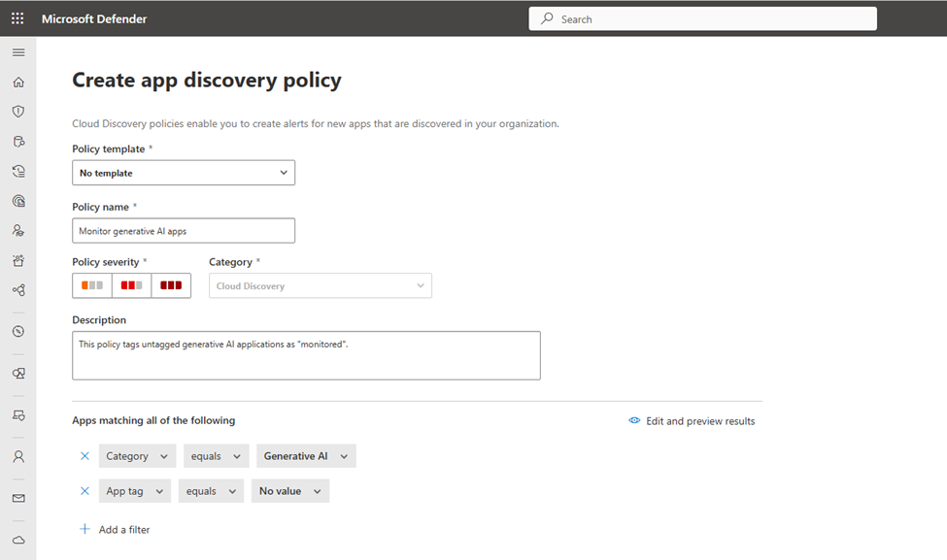
Task: Click the Cloud Discovery policies intro sentence
Action: (x=316, y=123)
